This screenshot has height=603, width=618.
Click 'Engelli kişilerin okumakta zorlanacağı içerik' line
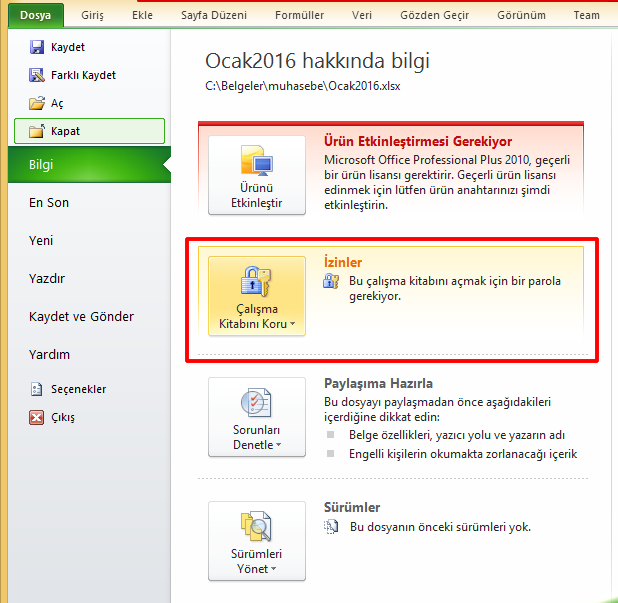click(x=463, y=454)
